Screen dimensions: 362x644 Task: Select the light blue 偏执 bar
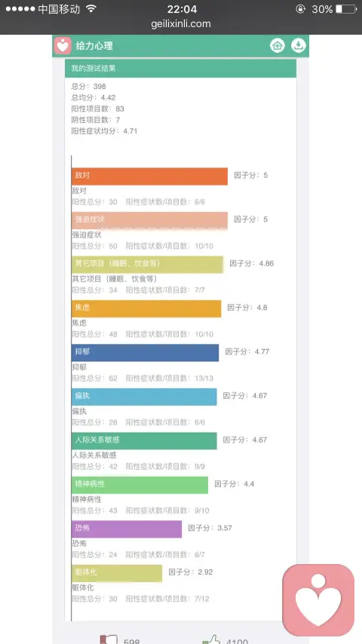point(144,397)
